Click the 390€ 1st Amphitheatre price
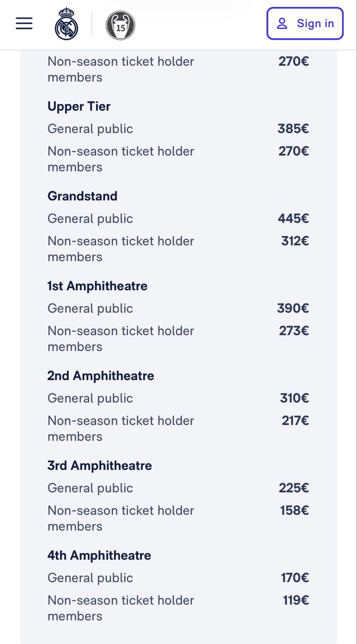Viewport: 357px width, 644px height. pyautogui.click(x=293, y=308)
